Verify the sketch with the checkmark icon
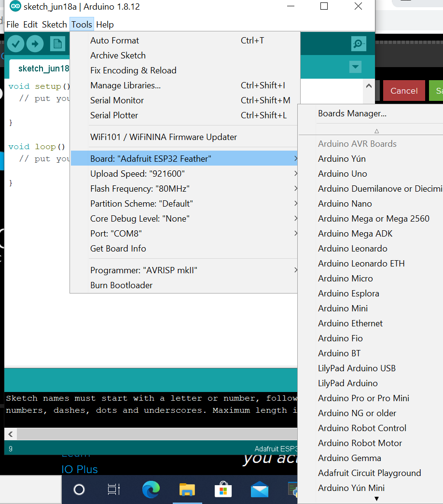 click(15, 43)
